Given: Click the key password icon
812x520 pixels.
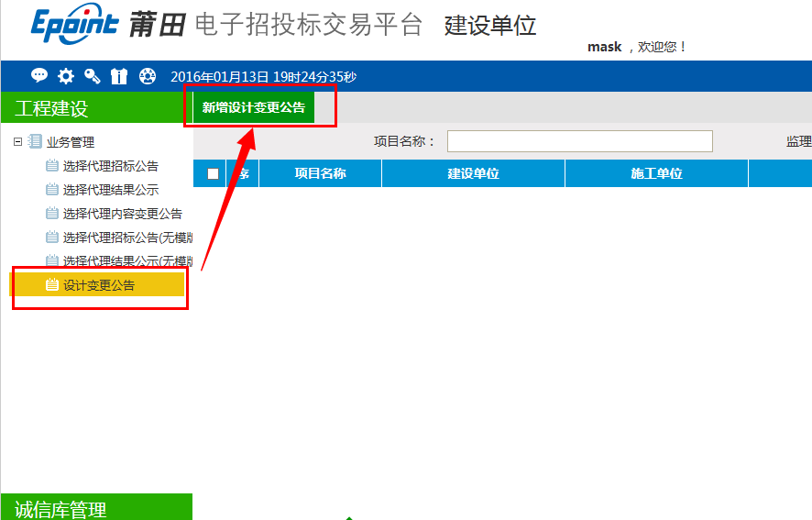Looking at the screenshot, I should pyautogui.click(x=93, y=76).
